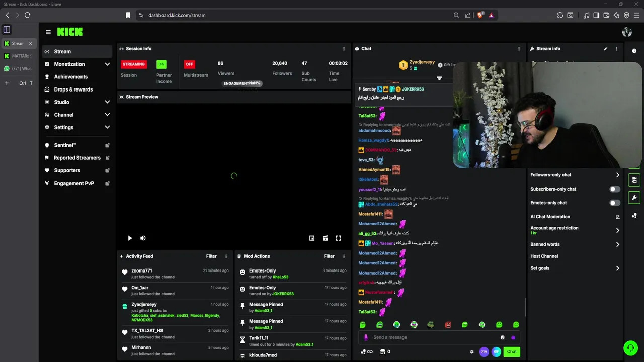This screenshot has height=362, width=644.
Task: Open Chat panel options menu
Action: [x=519, y=49]
